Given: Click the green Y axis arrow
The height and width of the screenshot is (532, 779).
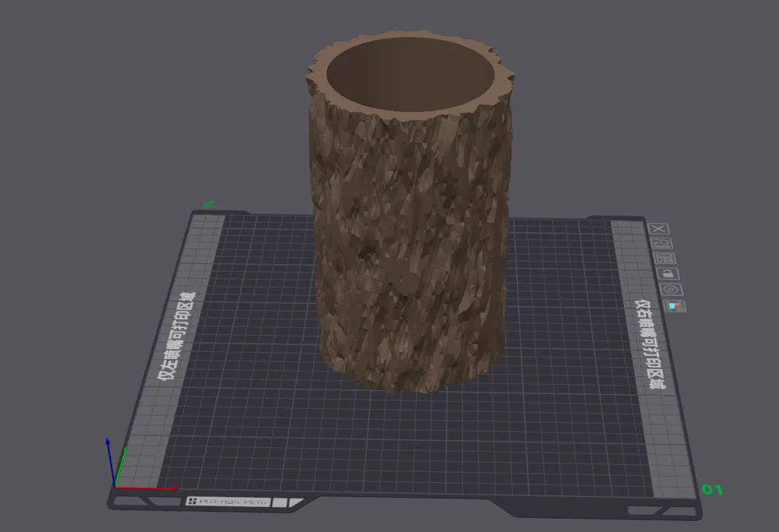Looking at the screenshot, I should 121,466.
